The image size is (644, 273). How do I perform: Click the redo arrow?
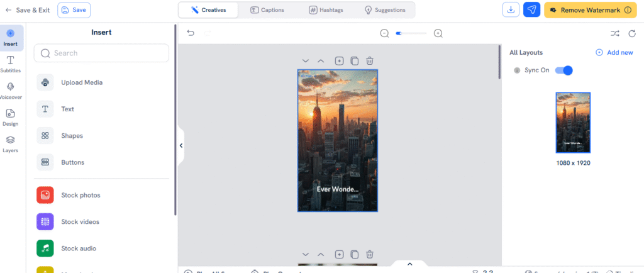click(x=208, y=33)
